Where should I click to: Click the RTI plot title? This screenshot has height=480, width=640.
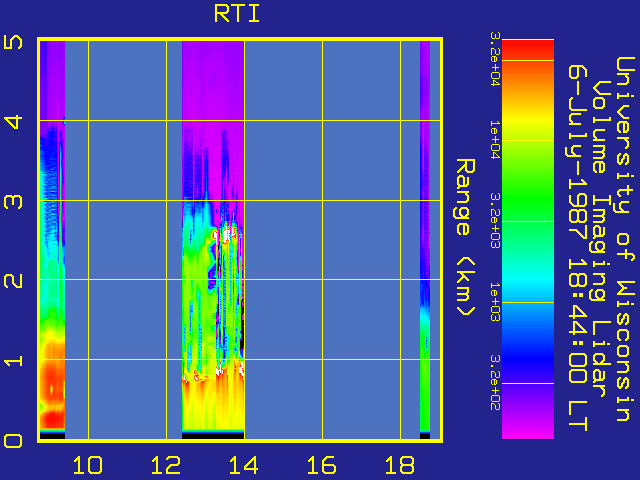pyautogui.click(x=237, y=14)
